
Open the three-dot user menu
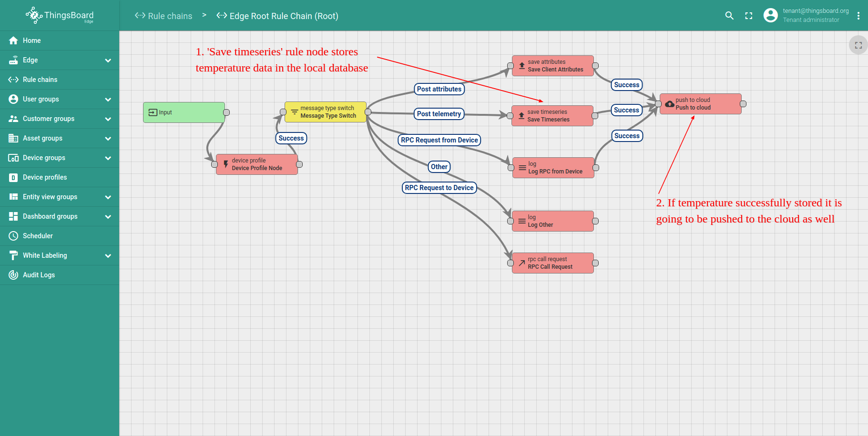[858, 16]
